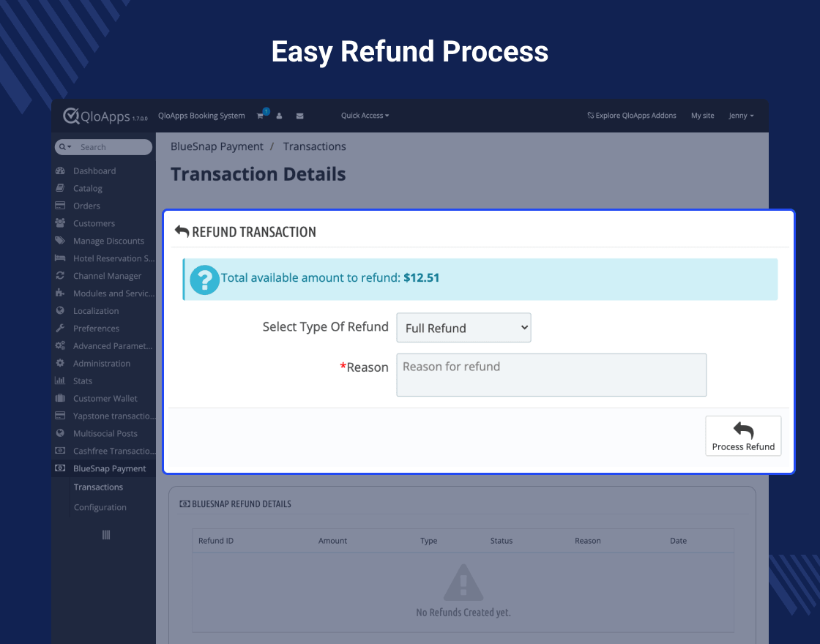
Task: Open the My site link
Action: [x=702, y=116]
